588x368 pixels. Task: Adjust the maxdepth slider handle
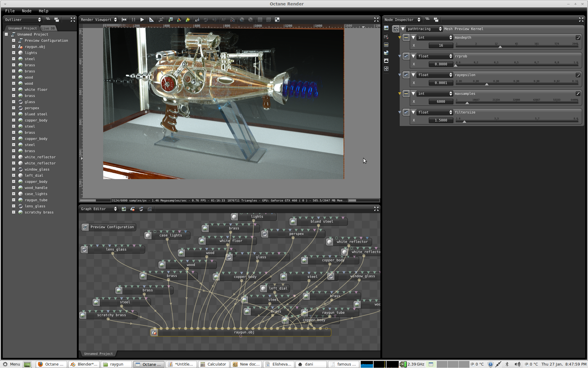(x=500, y=47)
